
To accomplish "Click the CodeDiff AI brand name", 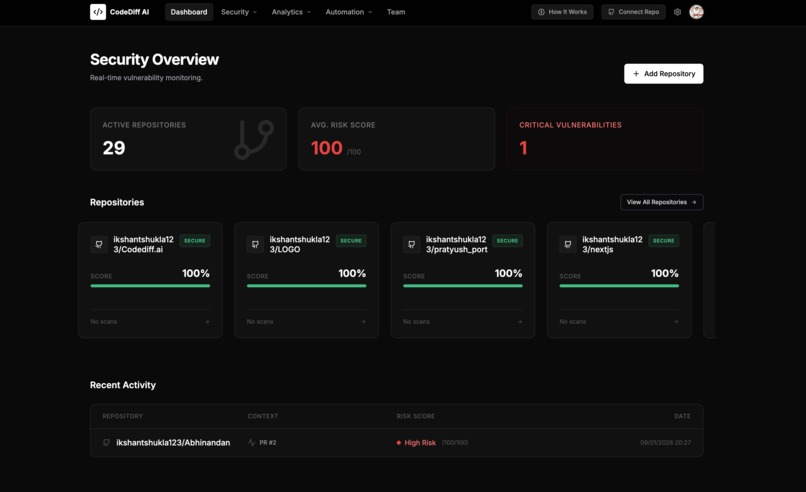I will (130, 12).
